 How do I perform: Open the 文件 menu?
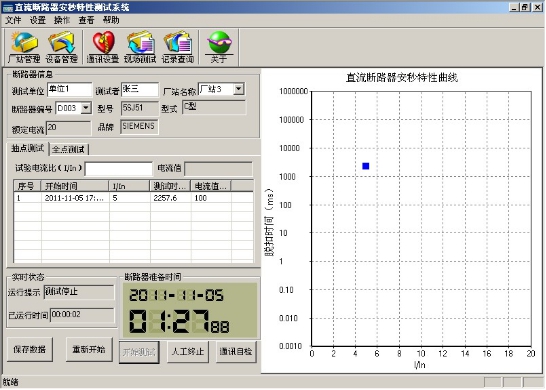click(x=13, y=20)
